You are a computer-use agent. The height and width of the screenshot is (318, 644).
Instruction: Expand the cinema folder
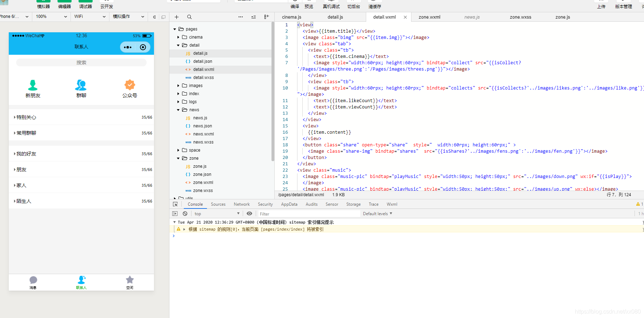178,37
